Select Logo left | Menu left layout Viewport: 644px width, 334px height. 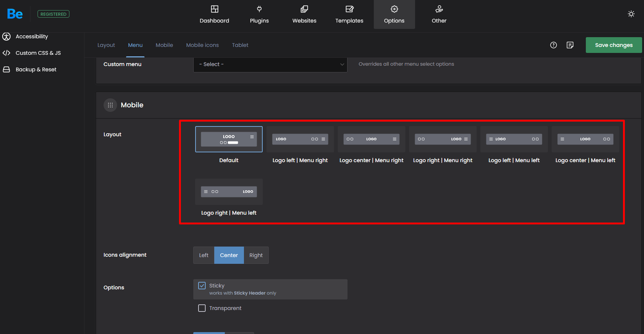point(514,139)
